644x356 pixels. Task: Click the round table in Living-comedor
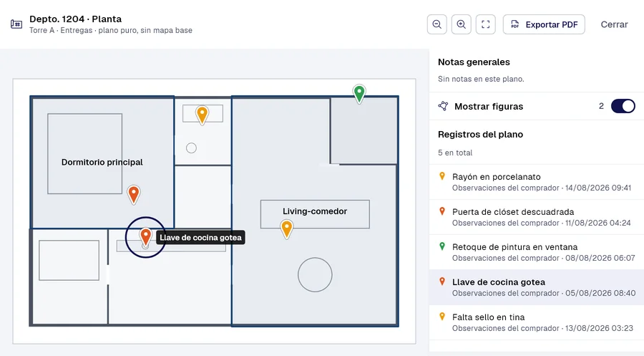(315, 274)
